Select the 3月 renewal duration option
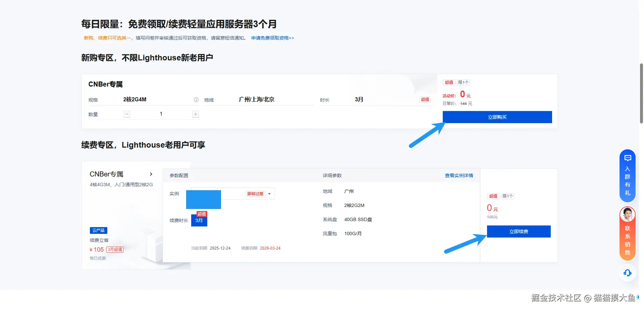 tap(199, 220)
